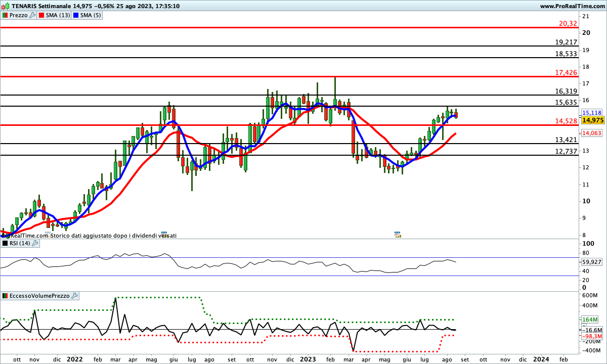Click the RSI value tag 59,927
The height and width of the screenshot is (364, 607).
pos(591,262)
